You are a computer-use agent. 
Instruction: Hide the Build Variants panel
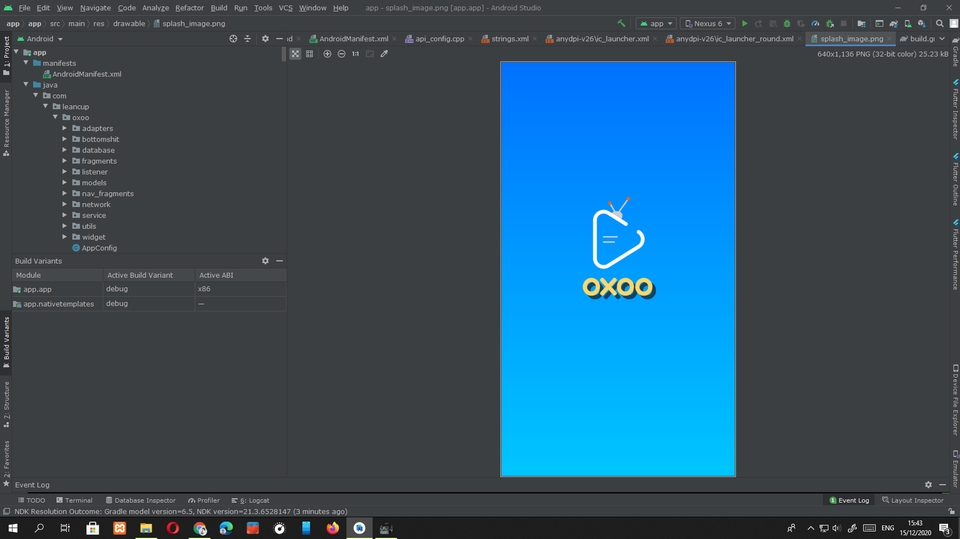tap(279, 261)
